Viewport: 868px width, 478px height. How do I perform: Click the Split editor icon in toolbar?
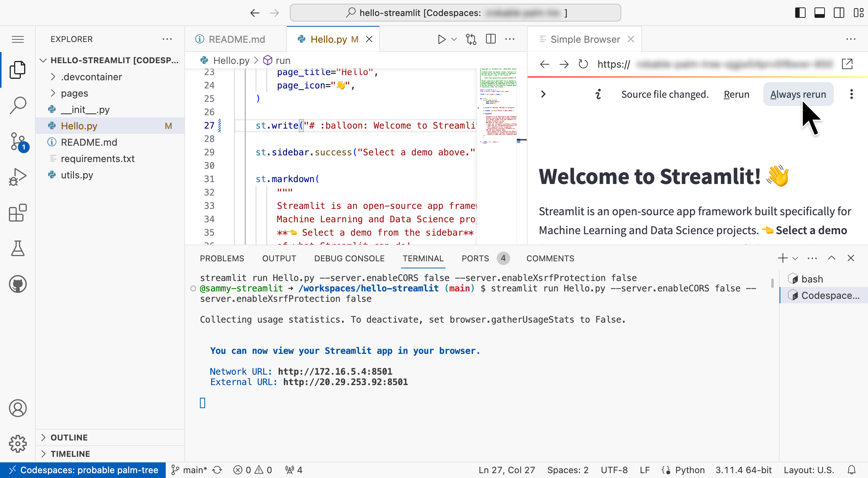pos(491,39)
